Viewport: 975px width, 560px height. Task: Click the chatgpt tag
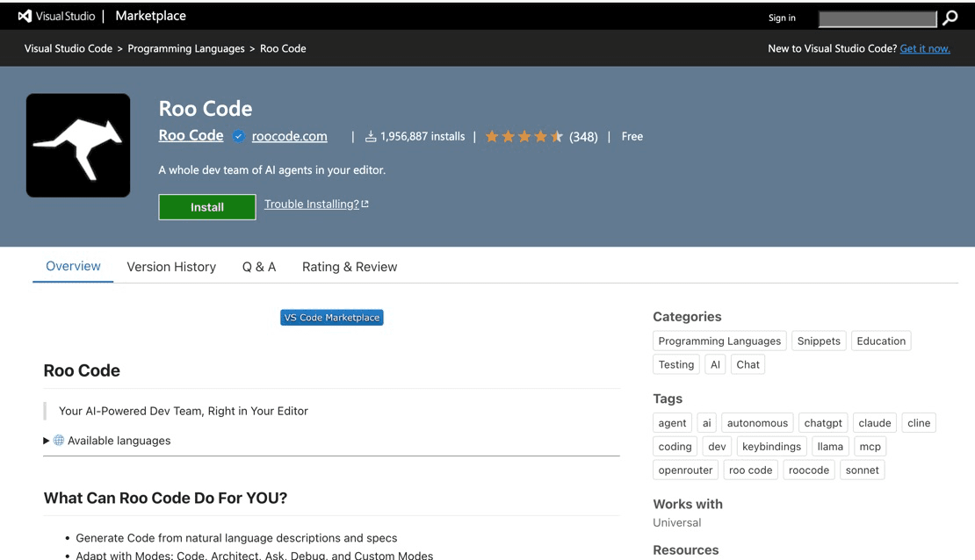click(823, 423)
